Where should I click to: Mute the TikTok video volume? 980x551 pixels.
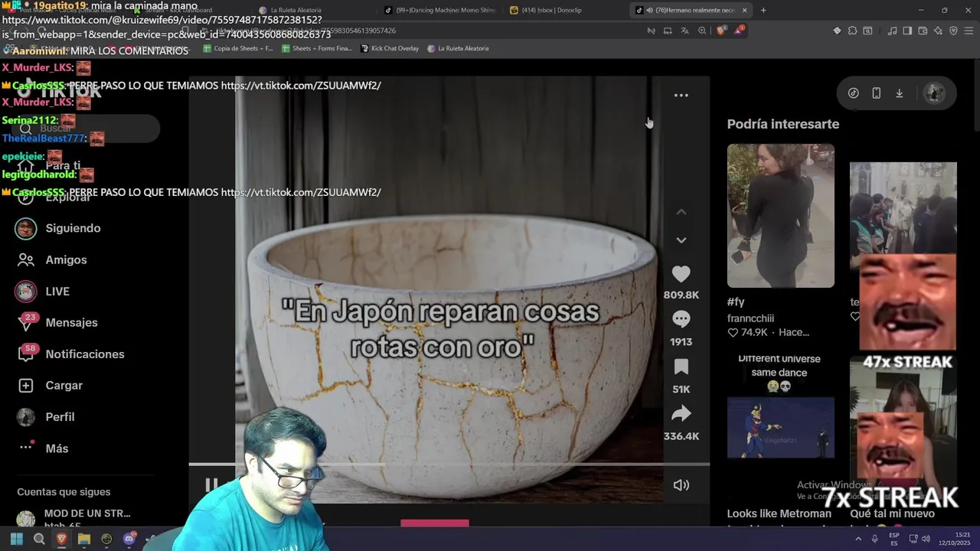point(681,485)
